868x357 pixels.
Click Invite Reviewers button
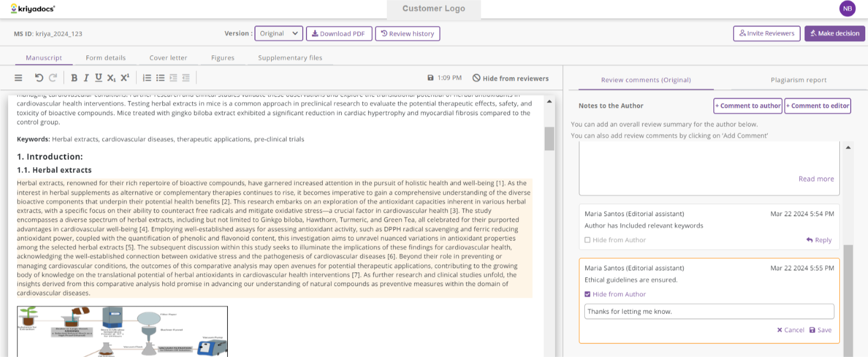767,33
